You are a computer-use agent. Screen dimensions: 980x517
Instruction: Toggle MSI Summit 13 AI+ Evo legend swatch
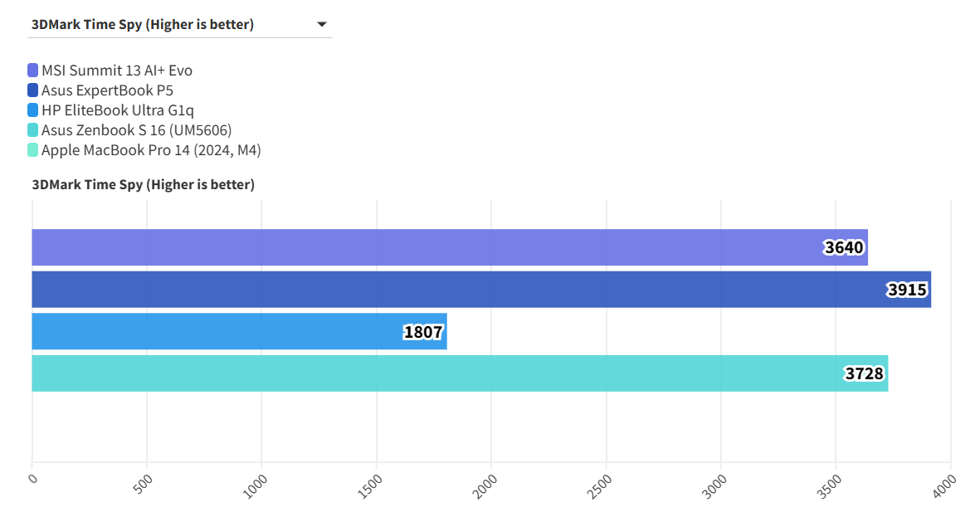[x=33, y=71]
